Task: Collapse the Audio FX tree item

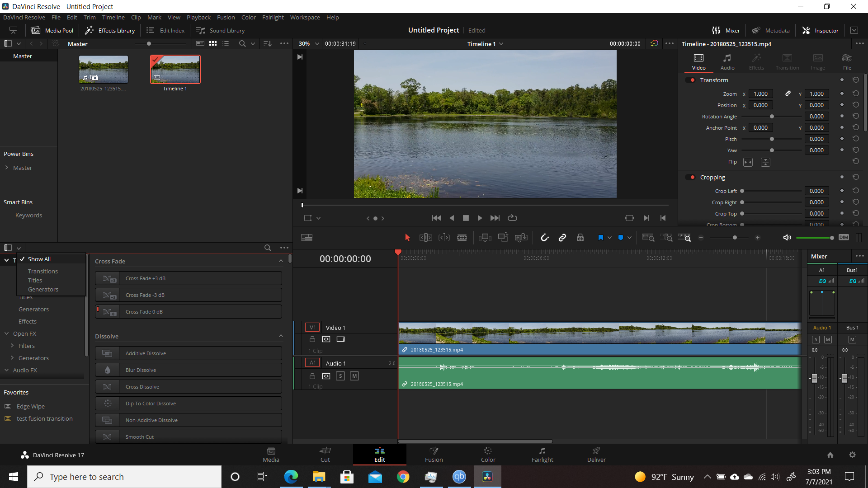Action: click(7, 370)
